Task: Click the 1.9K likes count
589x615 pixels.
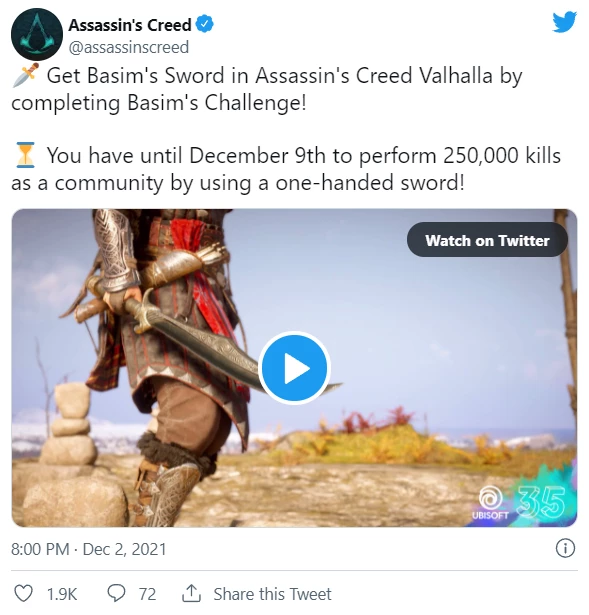Action: pyautogui.click(x=62, y=594)
